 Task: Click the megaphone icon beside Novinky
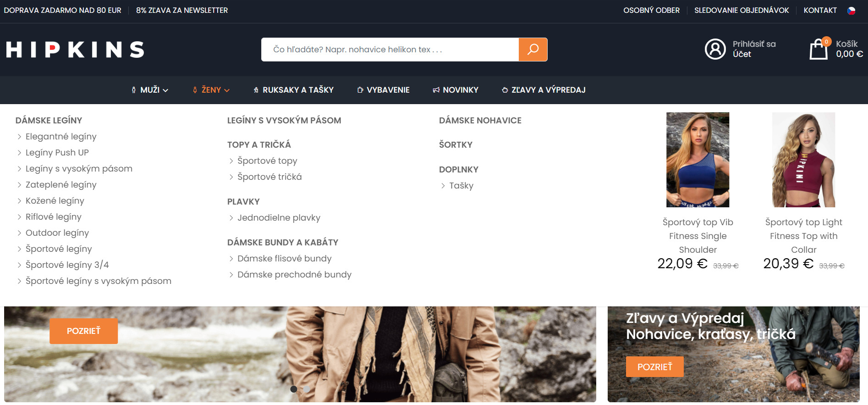pyautogui.click(x=436, y=90)
